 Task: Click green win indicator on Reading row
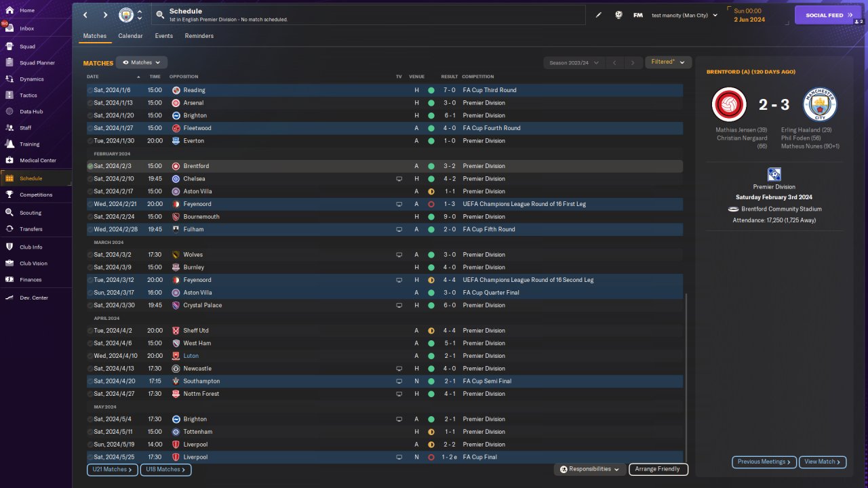tap(431, 90)
